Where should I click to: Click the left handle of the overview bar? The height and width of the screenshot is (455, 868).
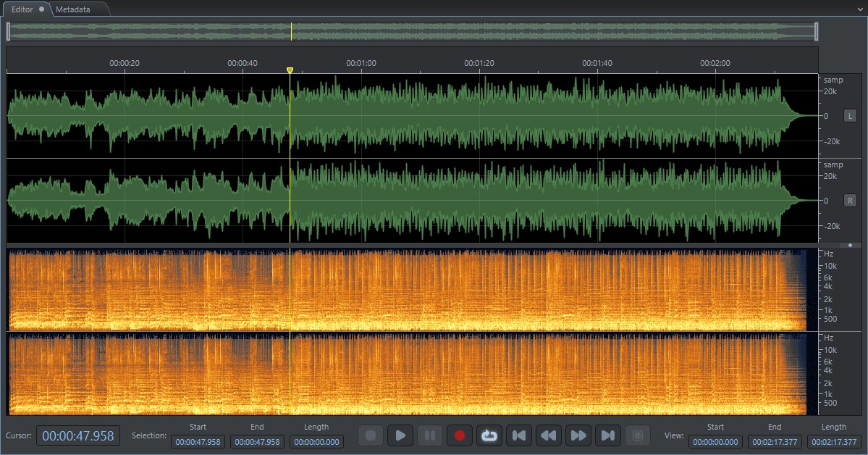tap(8, 32)
